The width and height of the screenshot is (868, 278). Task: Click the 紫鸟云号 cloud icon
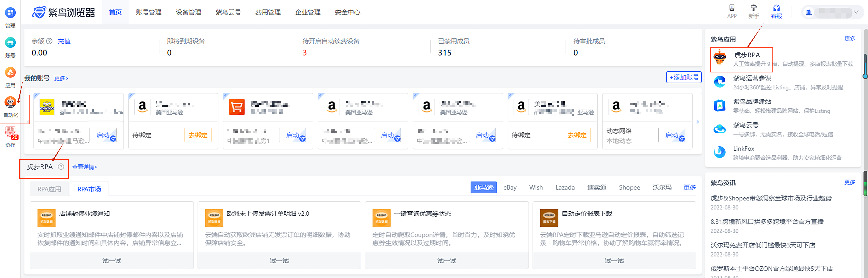click(720, 129)
